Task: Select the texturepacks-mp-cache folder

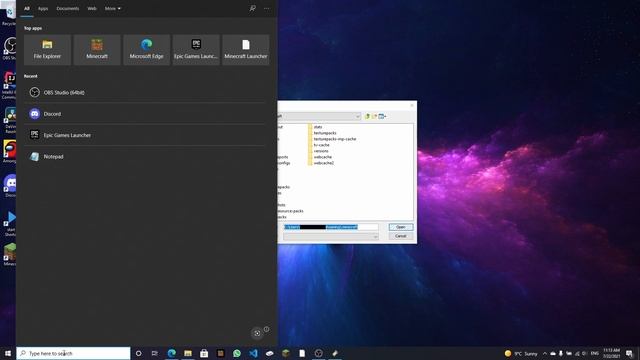Action: point(332,139)
